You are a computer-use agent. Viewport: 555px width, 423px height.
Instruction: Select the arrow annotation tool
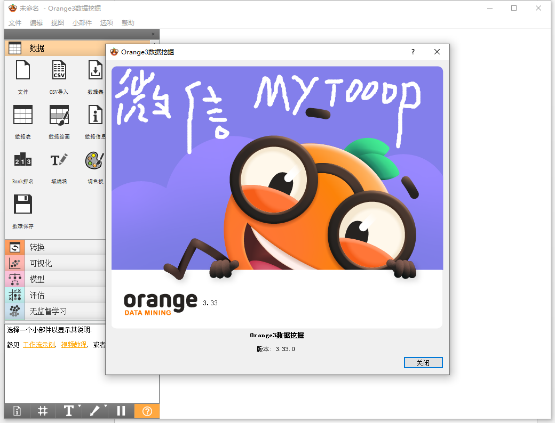95,411
